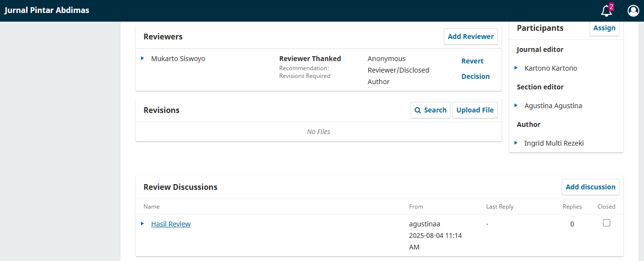Click the notification count badge
The width and height of the screenshot is (644, 261).
[x=611, y=7]
